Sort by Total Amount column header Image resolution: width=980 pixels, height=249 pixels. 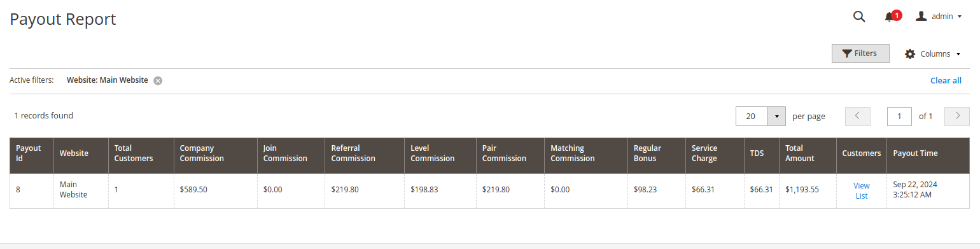coord(808,155)
